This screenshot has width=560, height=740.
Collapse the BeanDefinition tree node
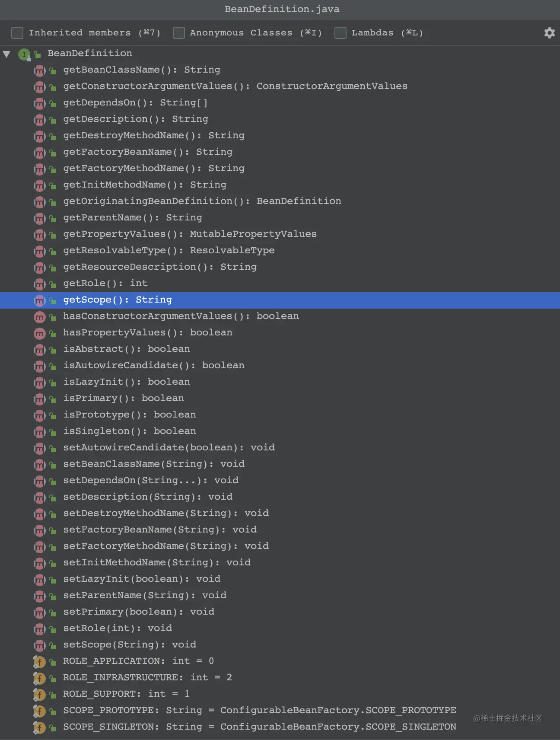(x=6, y=54)
